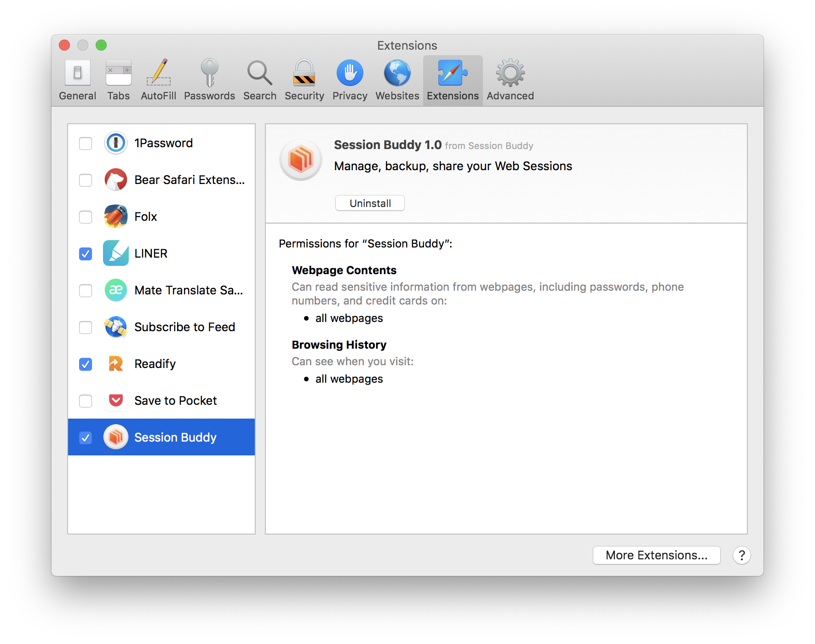The height and width of the screenshot is (644, 815).
Task: Select the Subscribe to Feed row name
Action: pyautogui.click(x=184, y=327)
